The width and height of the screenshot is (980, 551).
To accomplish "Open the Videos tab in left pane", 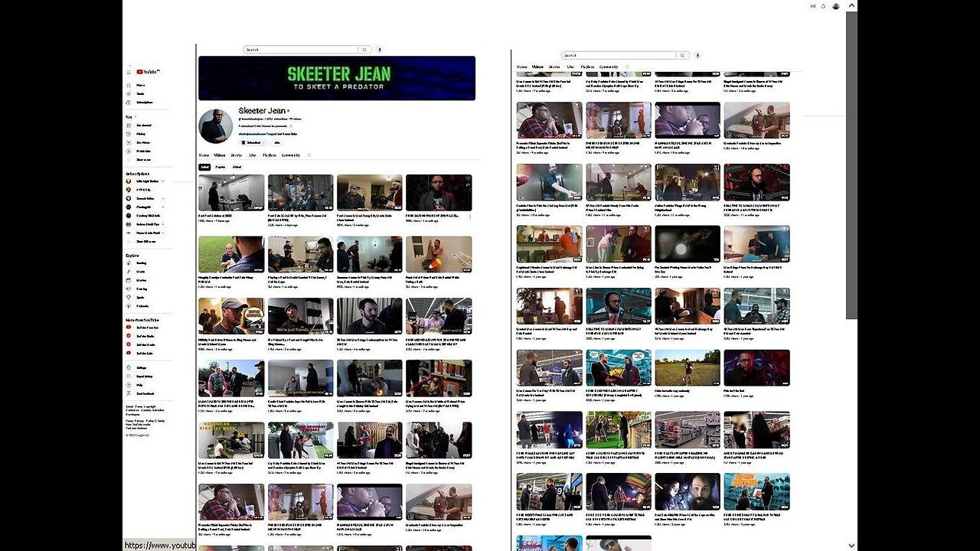I will (219, 155).
